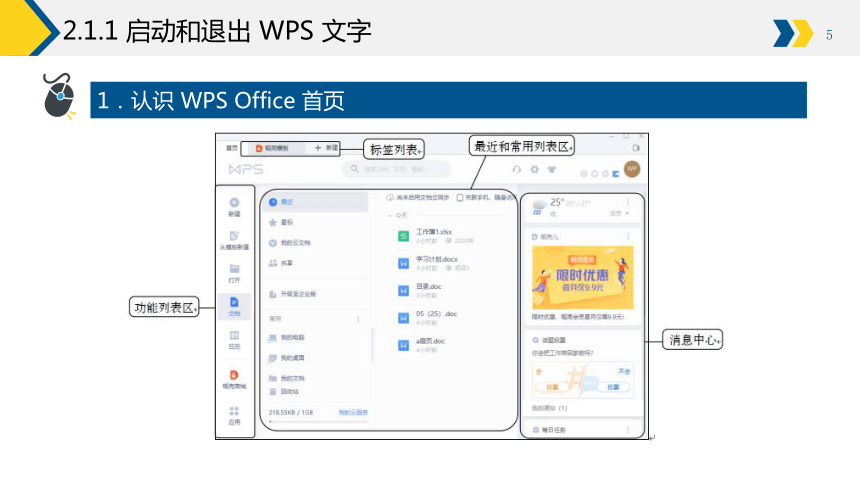Open file 工作簿1.xlsx
Viewport: 860px width, 484px height.
[x=437, y=236]
